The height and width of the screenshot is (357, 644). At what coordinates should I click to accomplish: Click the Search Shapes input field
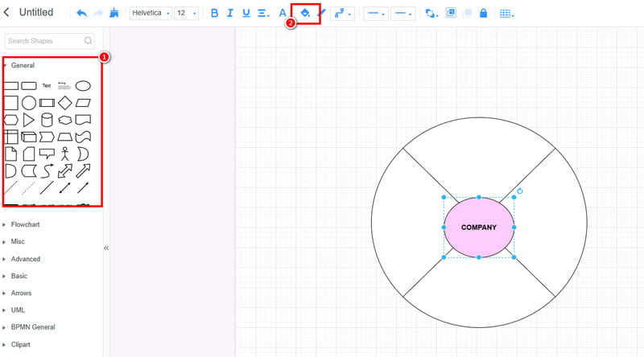(44, 40)
